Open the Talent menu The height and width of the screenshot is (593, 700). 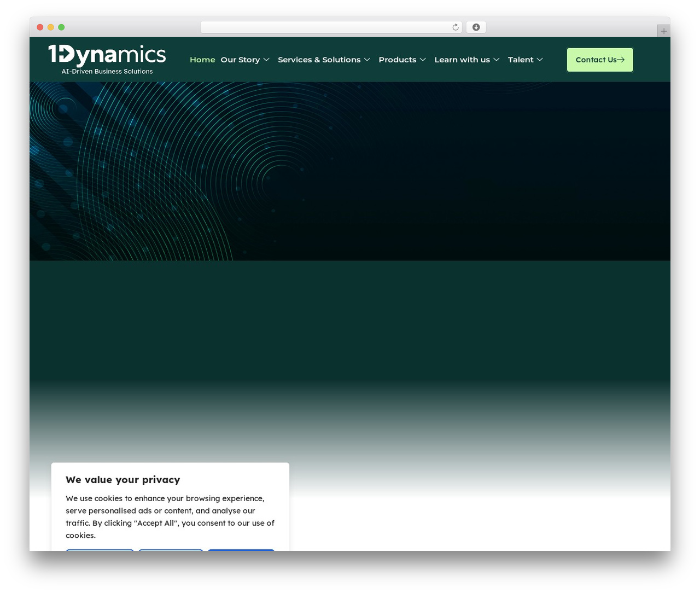coord(521,60)
